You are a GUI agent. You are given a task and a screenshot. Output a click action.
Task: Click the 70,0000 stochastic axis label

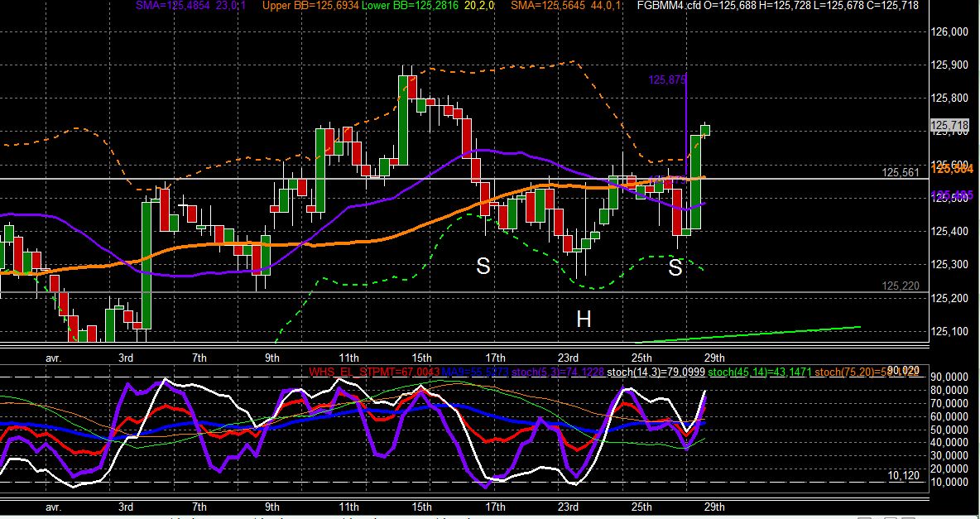click(951, 402)
